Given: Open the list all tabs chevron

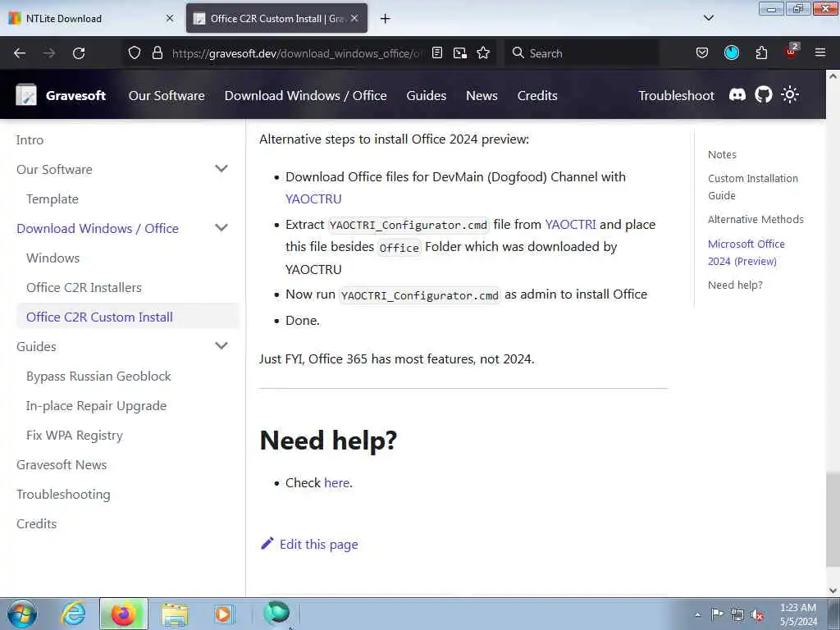Looking at the screenshot, I should (708, 18).
